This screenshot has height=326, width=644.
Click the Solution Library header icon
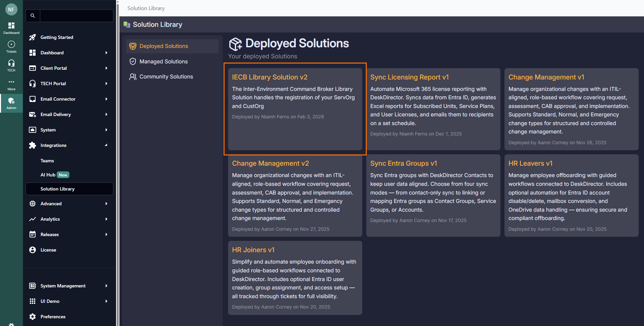point(127,24)
